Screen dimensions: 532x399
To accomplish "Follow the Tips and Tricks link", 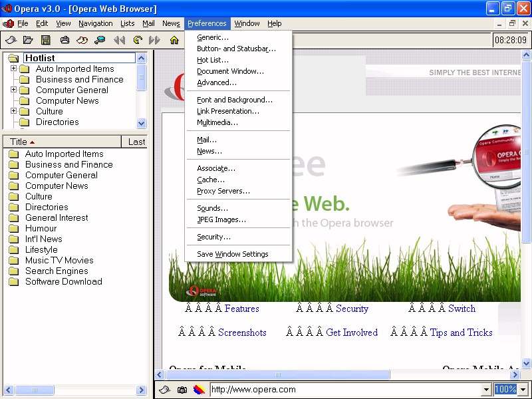I will tap(461, 332).
